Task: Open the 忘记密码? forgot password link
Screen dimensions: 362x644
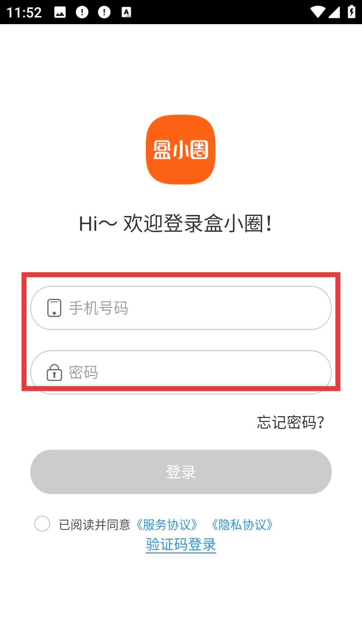Action: (291, 422)
